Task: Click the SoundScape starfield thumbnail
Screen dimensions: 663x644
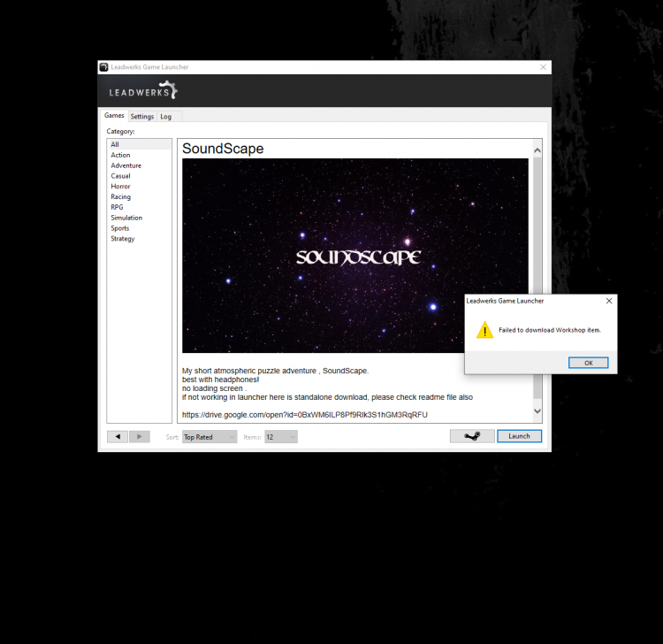Action: pyautogui.click(x=355, y=256)
